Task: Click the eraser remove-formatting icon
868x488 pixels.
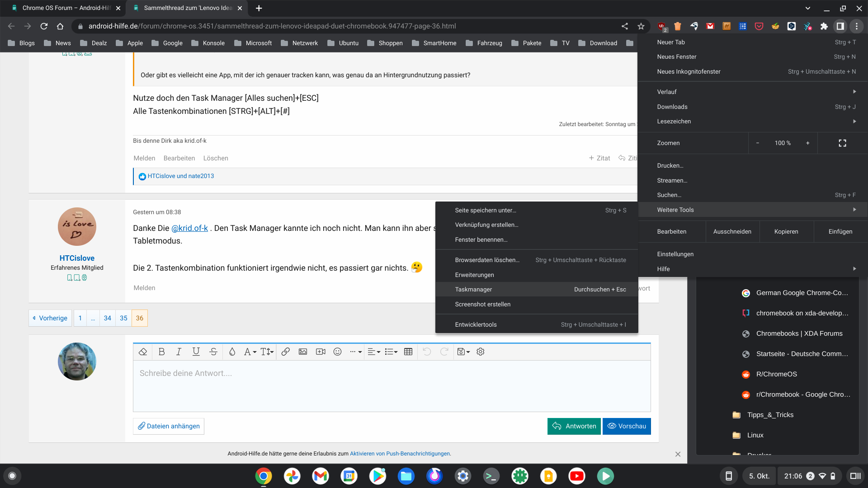Action: 143,352
